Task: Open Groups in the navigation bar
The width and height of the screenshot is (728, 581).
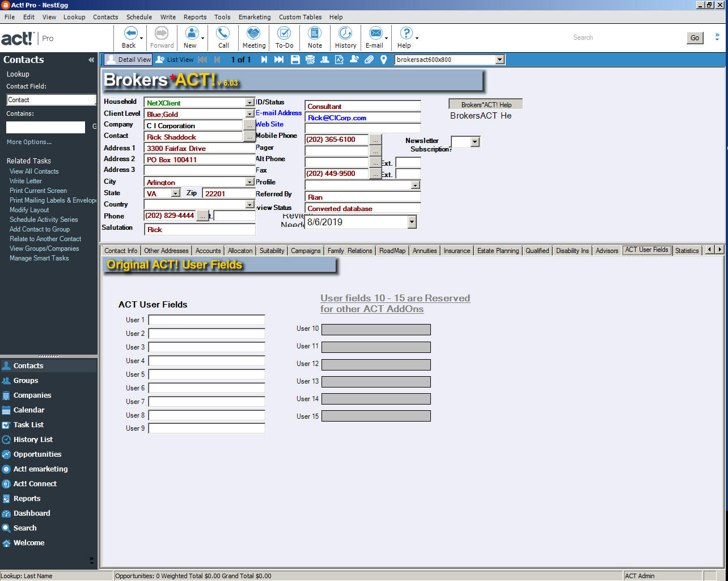Action: pyautogui.click(x=26, y=381)
